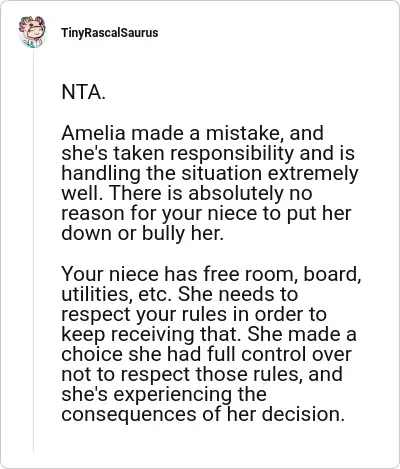Visit the TinyRascalSaurus username profile link
This screenshot has width=400, height=469.
[x=110, y=33]
